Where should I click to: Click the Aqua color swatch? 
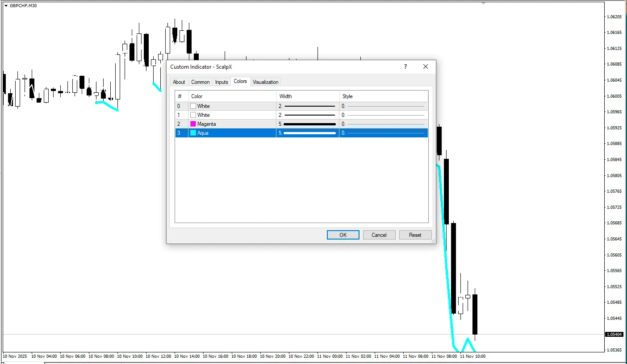193,133
